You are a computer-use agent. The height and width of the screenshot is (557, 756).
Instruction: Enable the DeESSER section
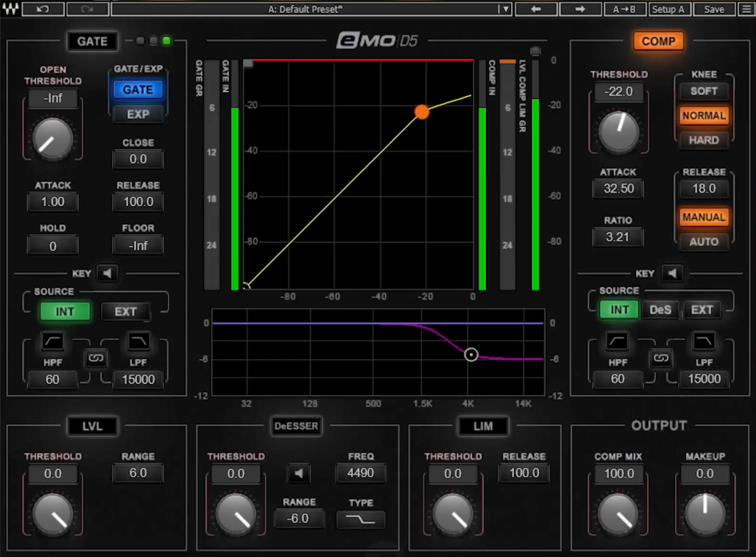pyautogui.click(x=296, y=426)
